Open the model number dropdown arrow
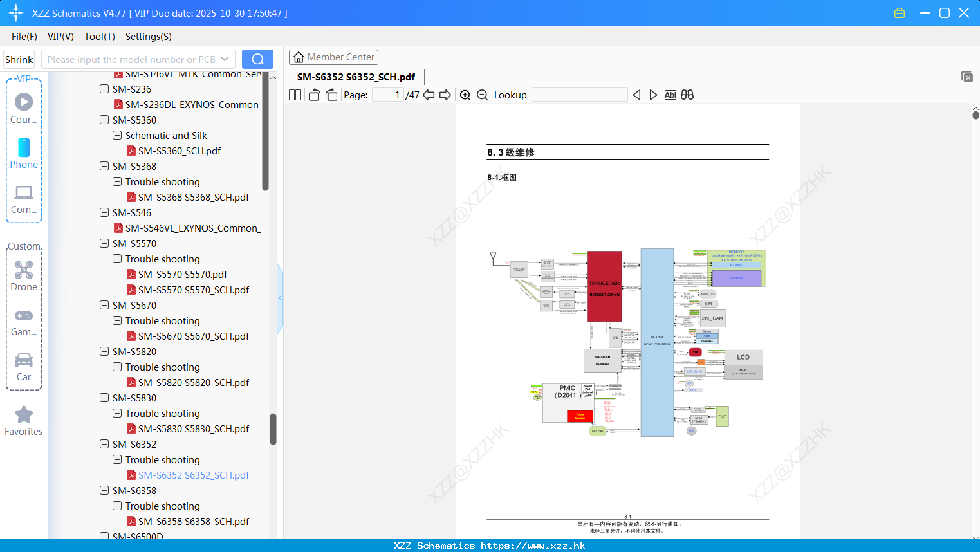The width and height of the screenshot is (980, 552). (x=225, y=59)
